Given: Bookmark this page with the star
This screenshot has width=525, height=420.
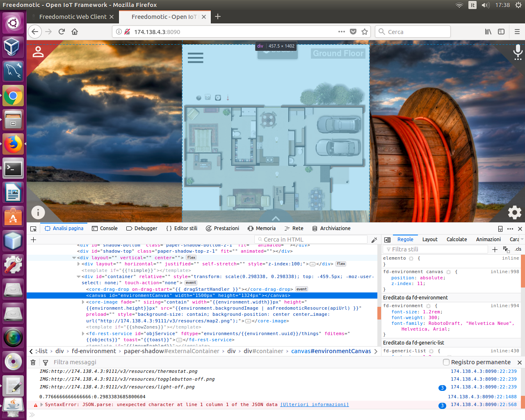Looking at the screenshot, I should 365,32.
